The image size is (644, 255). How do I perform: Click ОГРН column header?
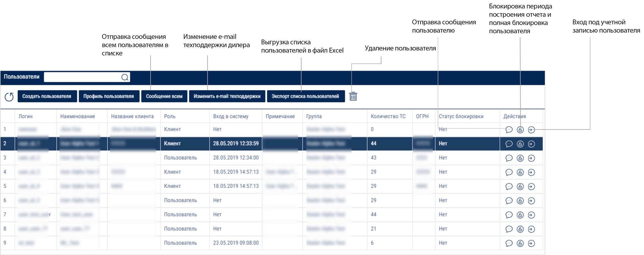(x=422, y=116)
